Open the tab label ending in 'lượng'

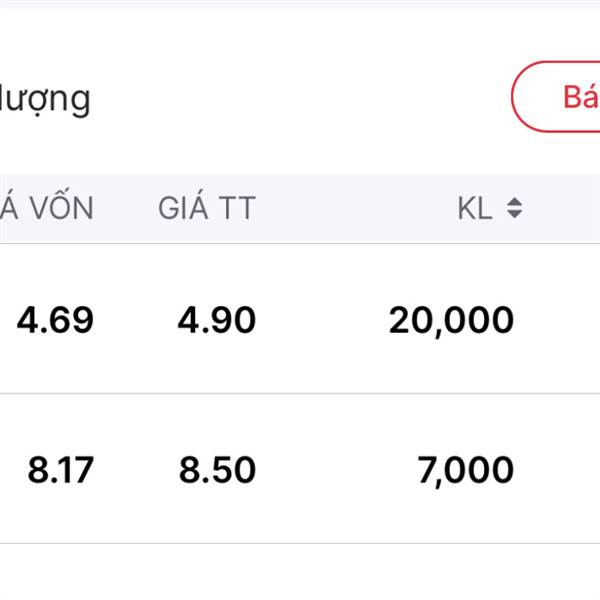[x=45, y=100]
